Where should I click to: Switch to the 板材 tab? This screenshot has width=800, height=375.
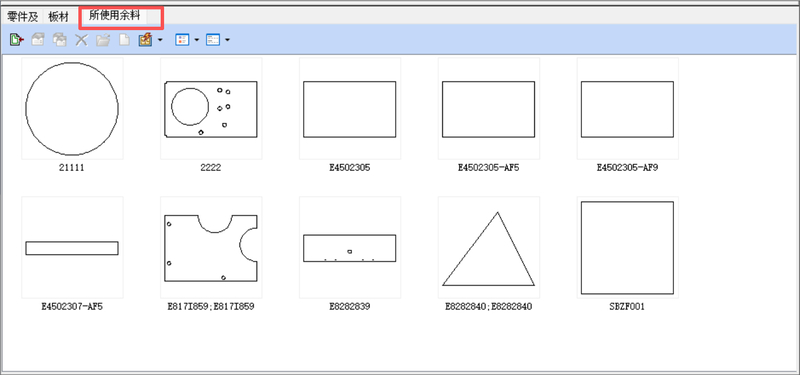[59, 17]
